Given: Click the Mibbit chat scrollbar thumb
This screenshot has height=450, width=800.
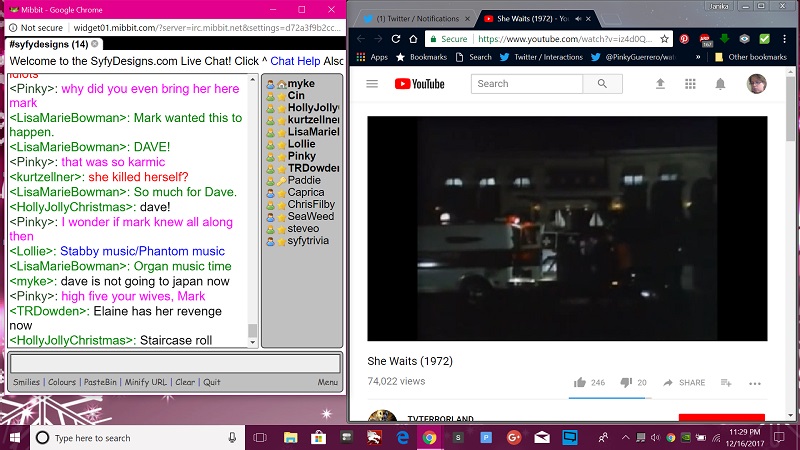Looking at the screenshot, I should click(252, 330).
